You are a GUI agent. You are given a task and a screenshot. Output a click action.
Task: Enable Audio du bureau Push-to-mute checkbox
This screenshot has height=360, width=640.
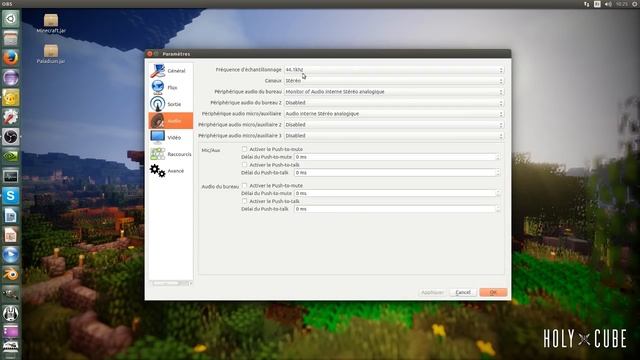244,186
